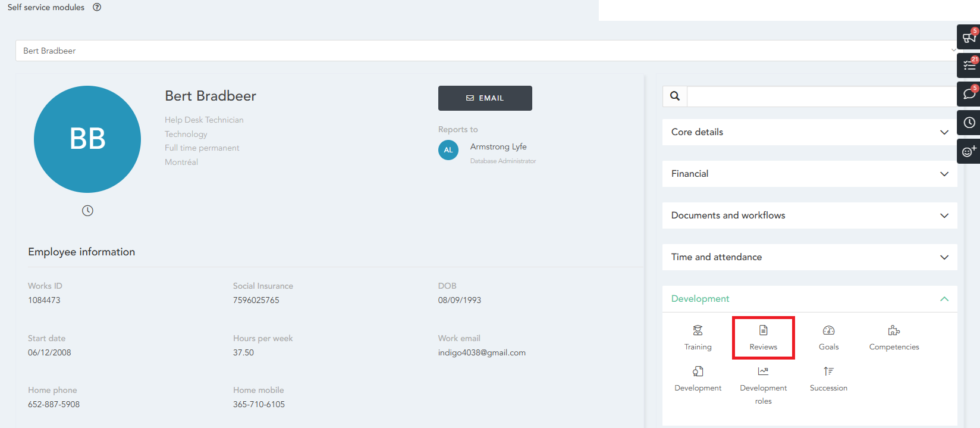Open the task checklist sidebar icon
The height and width of the screenshot is (428, 980).
point(969,65)
